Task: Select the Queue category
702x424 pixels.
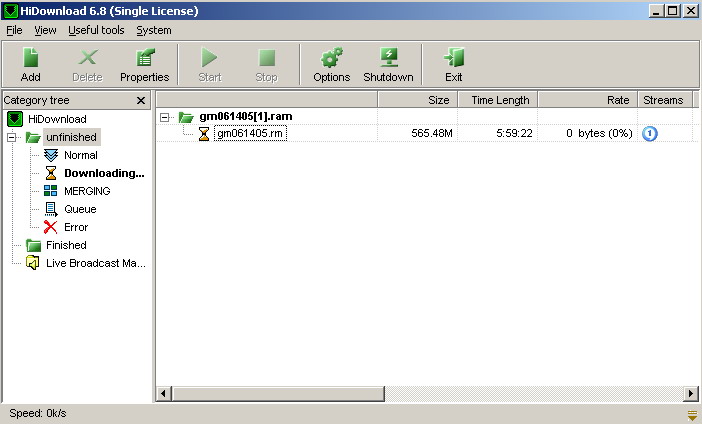Action: tap(80, 209)
